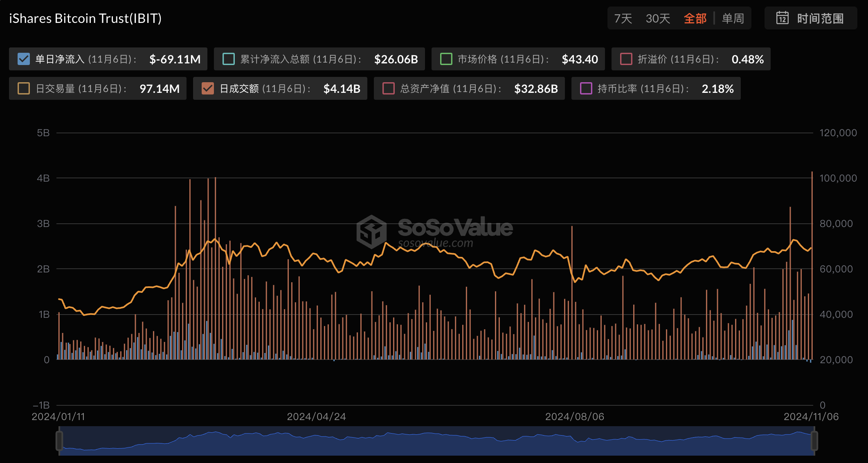This screenshot has height=463, width=868.
Task: Select the 单周 view option
Action: coord(733,18)
